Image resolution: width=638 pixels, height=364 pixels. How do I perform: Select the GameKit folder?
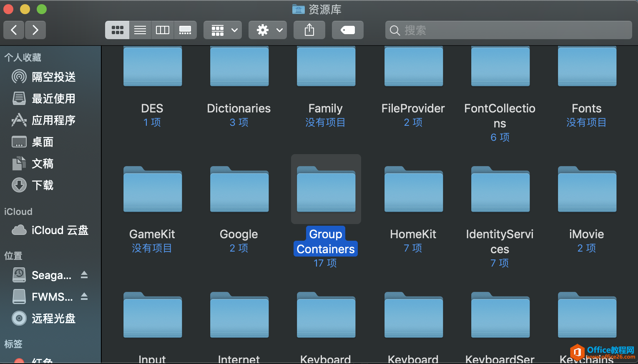click(153, 189)
